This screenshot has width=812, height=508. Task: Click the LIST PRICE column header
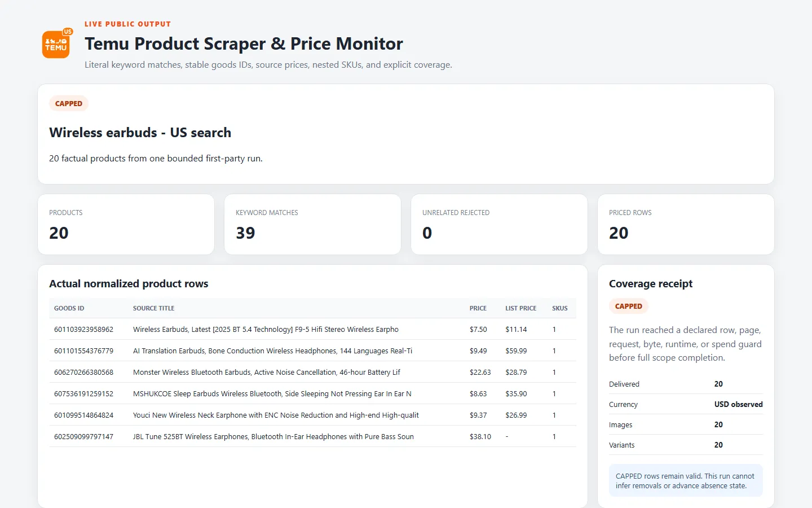click(x=520, y=308)
